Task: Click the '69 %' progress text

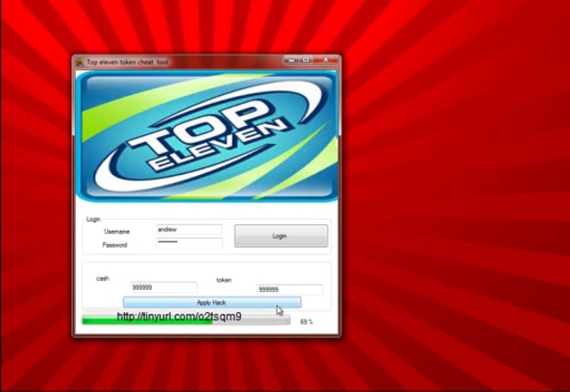Action: click(307, 322)
